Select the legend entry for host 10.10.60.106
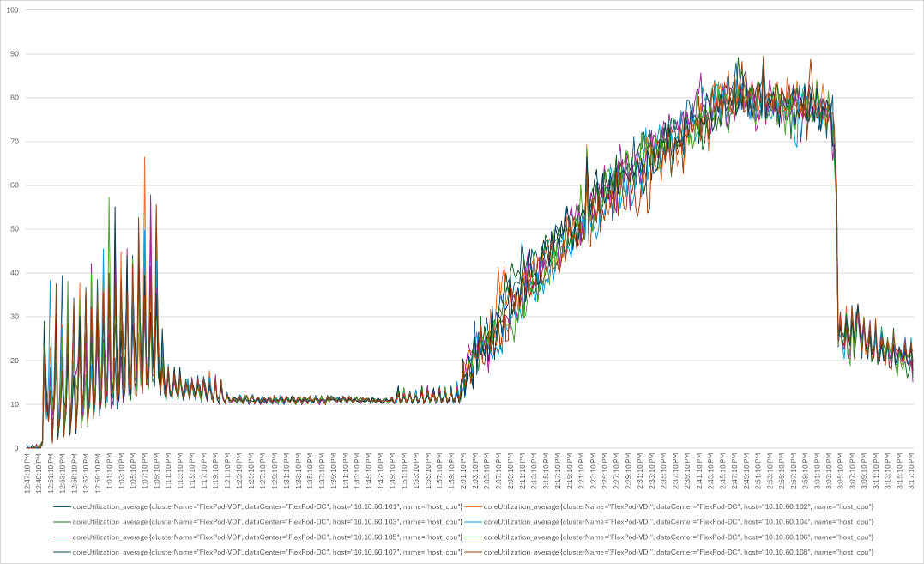Image resolution: width=924 pixels, height=564 pixels. [x=669, y=537]
